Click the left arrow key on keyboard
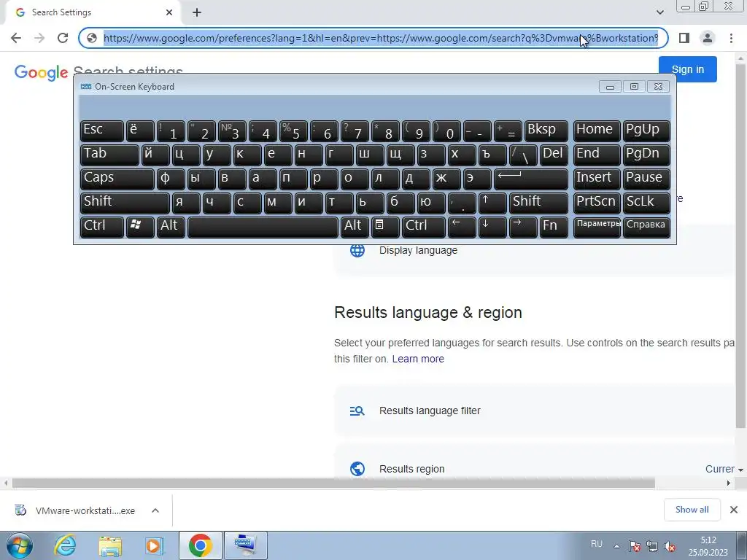 coord(462,227)
